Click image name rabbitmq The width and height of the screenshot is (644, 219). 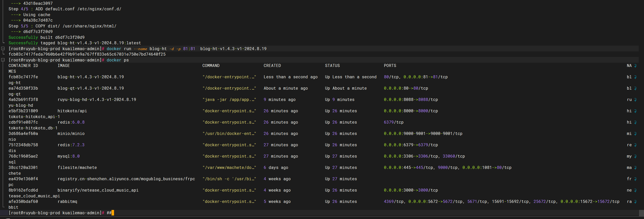click(67, 202)
